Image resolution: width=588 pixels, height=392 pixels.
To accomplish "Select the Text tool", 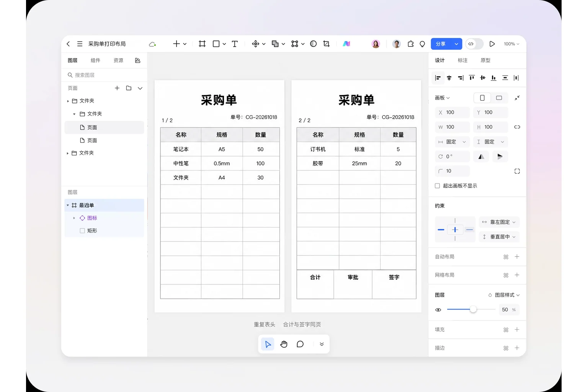I will tap(235, 44).
